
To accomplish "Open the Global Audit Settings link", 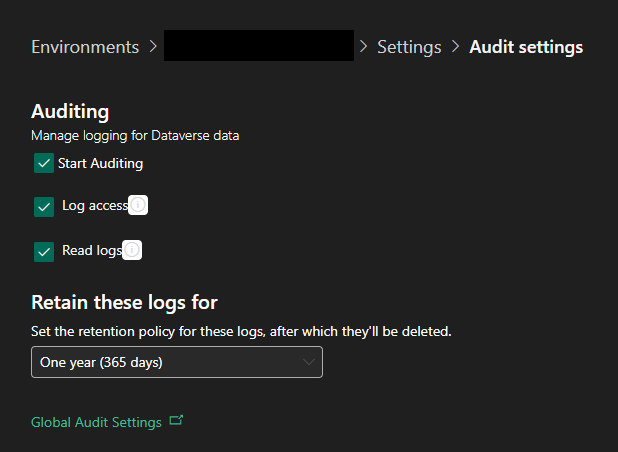I will click(x=96, y=422).
